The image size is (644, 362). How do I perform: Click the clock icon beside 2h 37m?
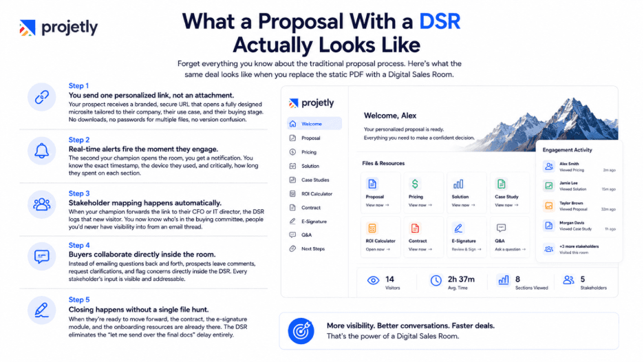436,281
